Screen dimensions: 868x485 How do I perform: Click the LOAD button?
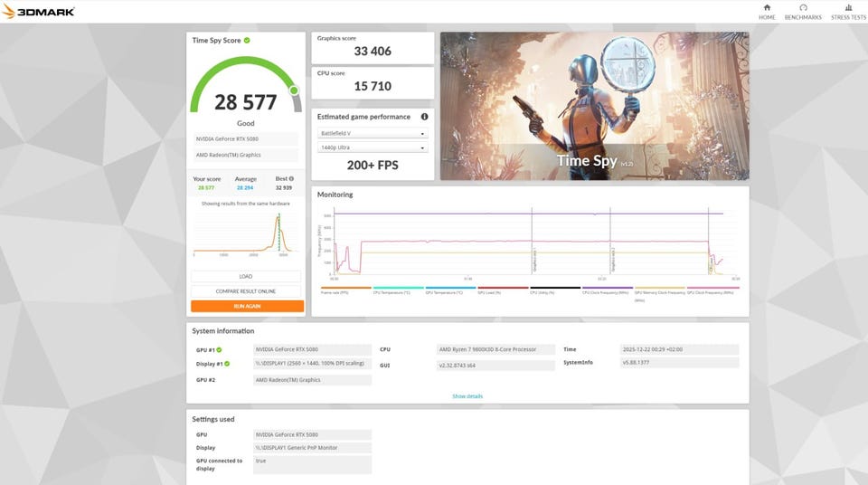tap(246, 276)
